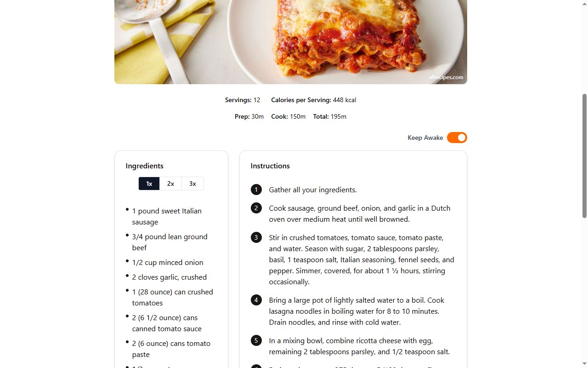Click the step 2 number badge

pos(256,208)
